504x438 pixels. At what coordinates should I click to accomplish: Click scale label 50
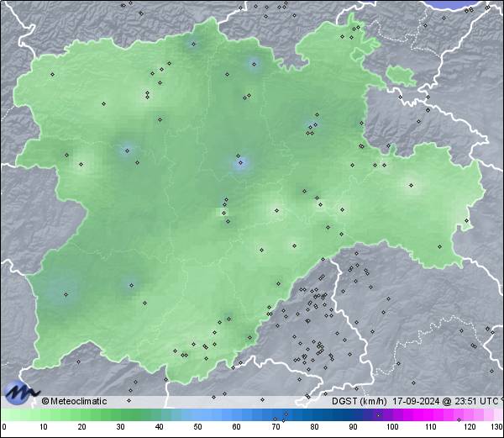[x=197, y=427]
